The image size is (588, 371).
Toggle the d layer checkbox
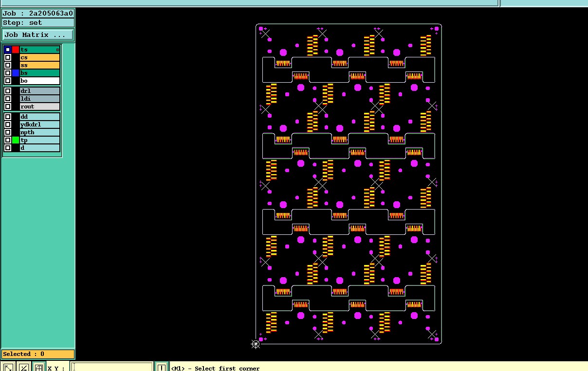[x=8, y=148]
